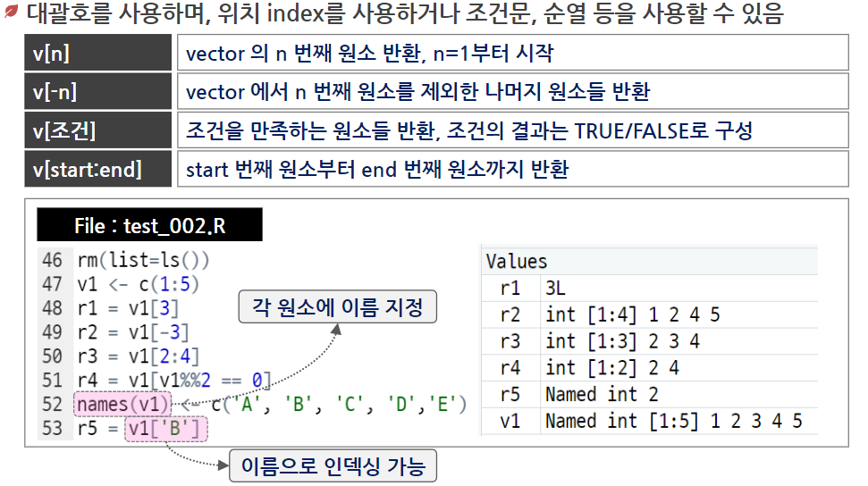868x486 pixels.
Task: Click the 'v[n]' header cell
Action: (x=98, y=53)
